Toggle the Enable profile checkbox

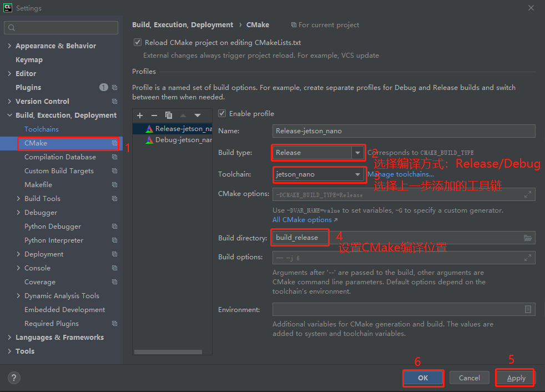(222, 113)
